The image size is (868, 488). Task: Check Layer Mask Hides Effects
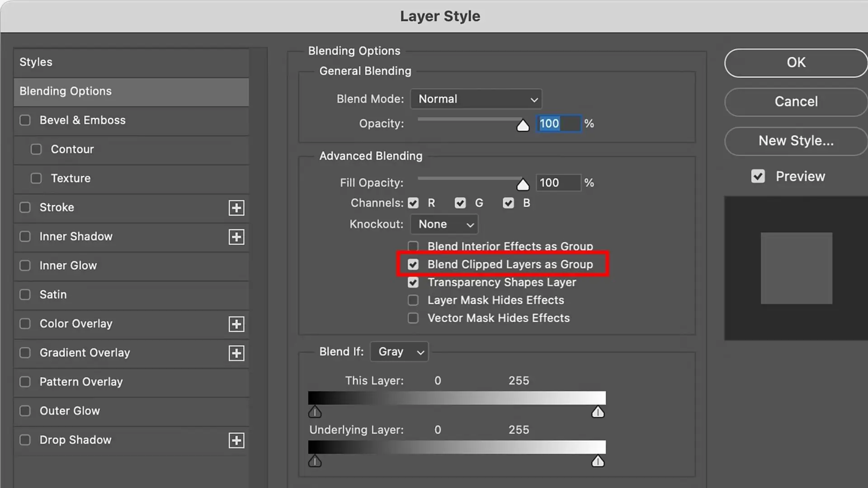(x=413, y=300)
